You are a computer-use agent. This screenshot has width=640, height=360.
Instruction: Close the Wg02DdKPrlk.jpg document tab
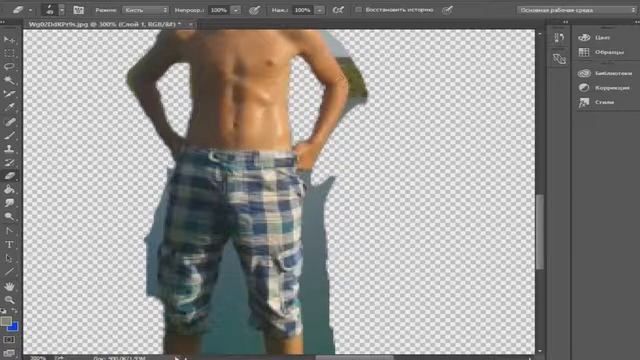(x=191, y=24)
